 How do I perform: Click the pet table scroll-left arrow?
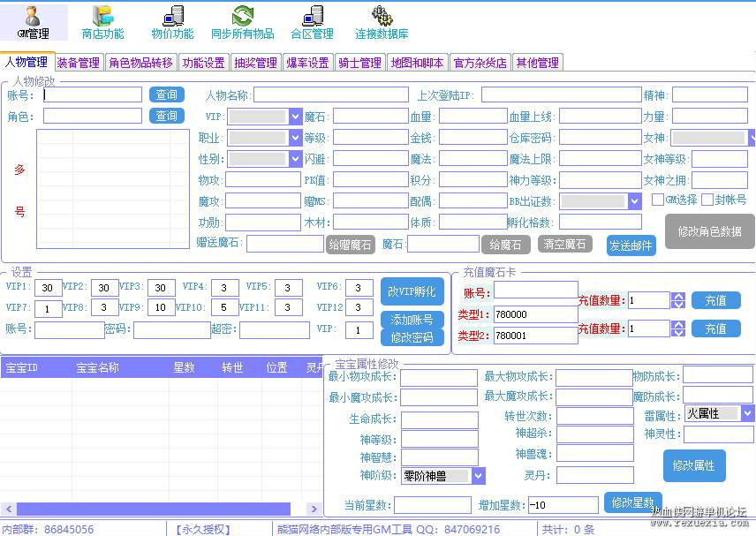pyautogui.click(x=8, y=509)
